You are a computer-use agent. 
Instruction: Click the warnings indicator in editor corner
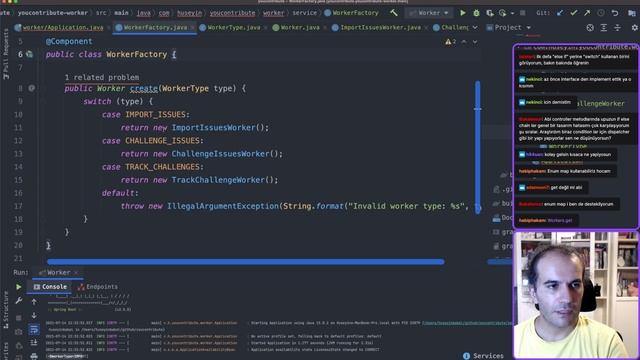451,42
